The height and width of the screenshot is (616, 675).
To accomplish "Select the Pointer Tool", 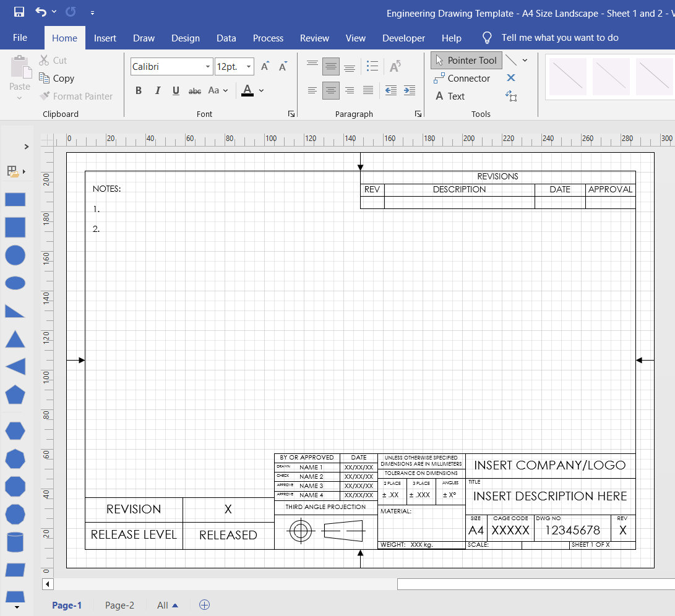I will pyautogui.click(x=465, y=60).
